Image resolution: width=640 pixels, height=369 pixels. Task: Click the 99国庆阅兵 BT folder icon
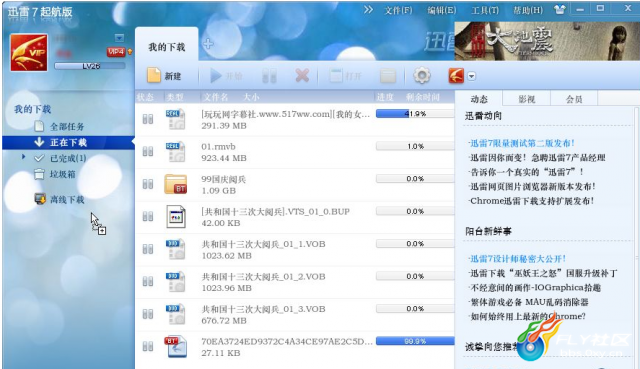[x=176, y=184]
